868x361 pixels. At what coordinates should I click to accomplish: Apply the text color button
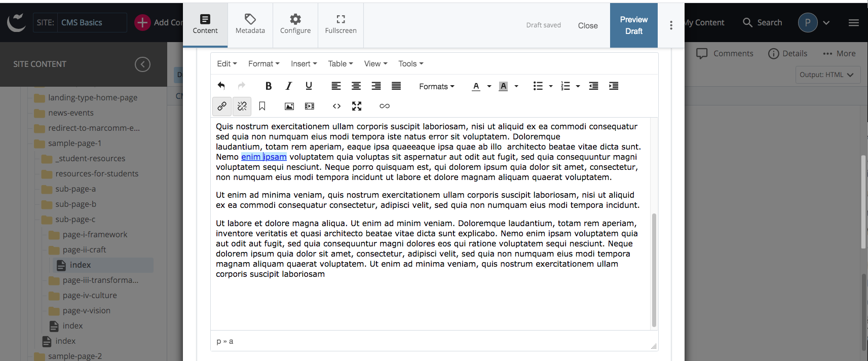pyautogui.click(x=476, y=86)
